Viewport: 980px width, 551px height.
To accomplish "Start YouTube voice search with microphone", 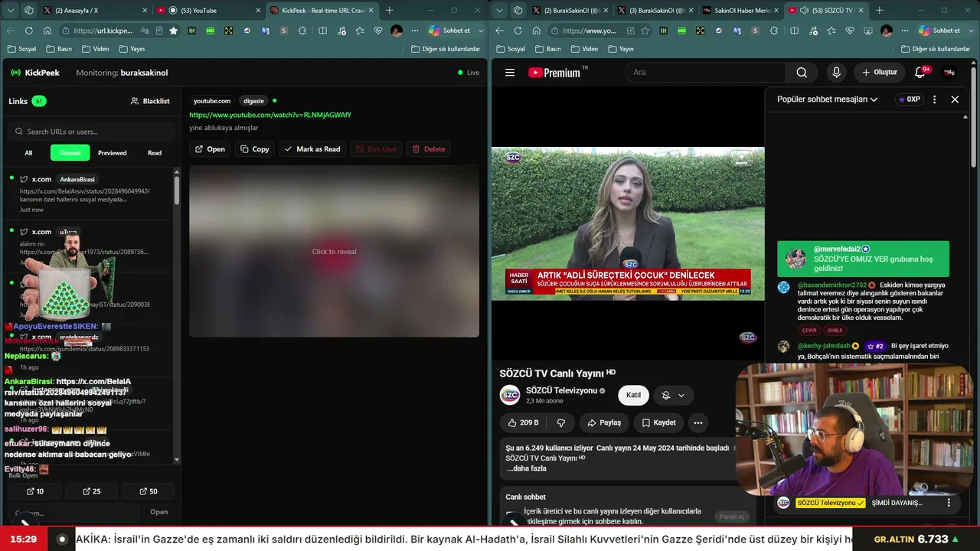I will [x=836, y=73].
